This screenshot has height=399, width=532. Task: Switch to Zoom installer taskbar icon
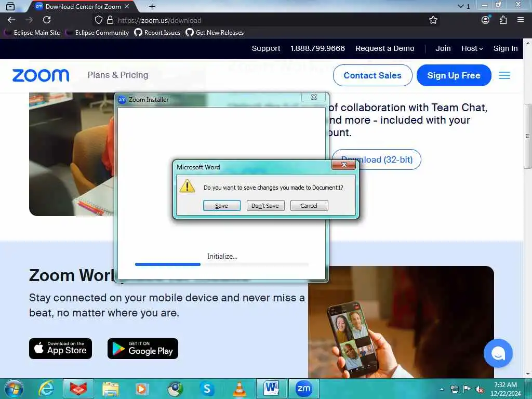point(303,389)
